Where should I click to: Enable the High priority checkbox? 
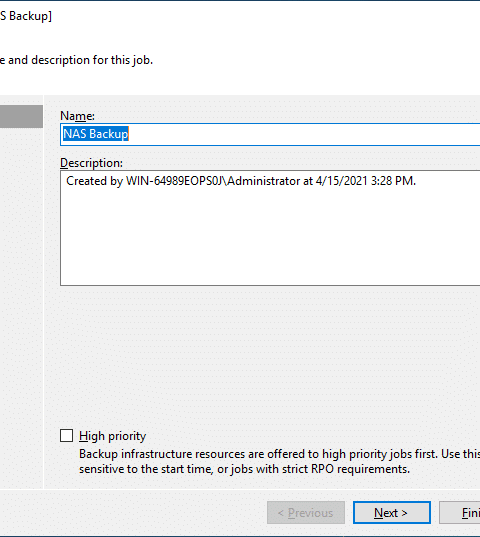(66, 436)
